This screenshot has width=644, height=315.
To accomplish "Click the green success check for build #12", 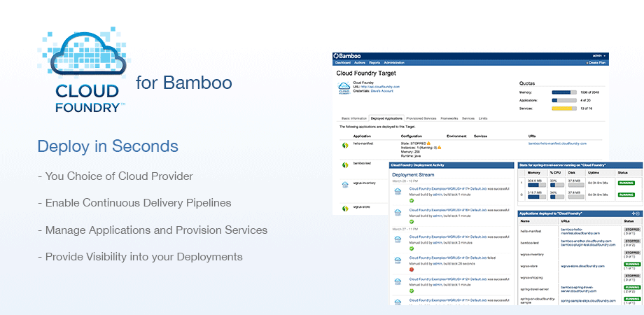I will (412, 290).
